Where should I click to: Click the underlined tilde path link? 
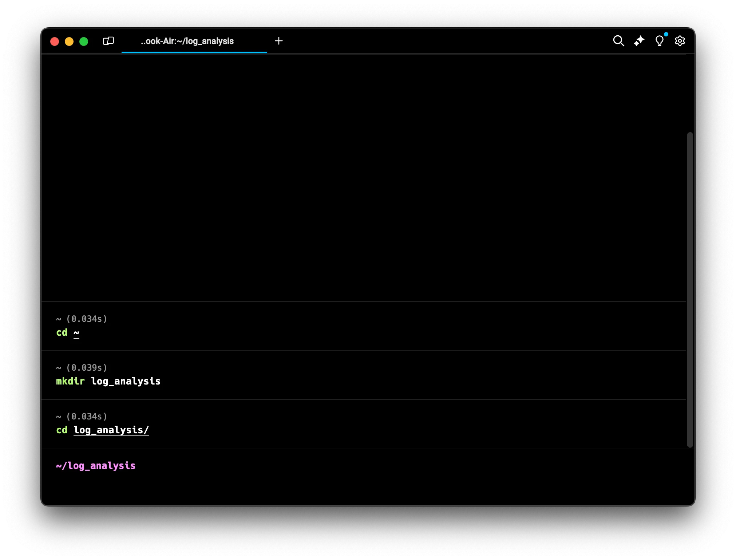pyautogui.click(x=76, y=332)
